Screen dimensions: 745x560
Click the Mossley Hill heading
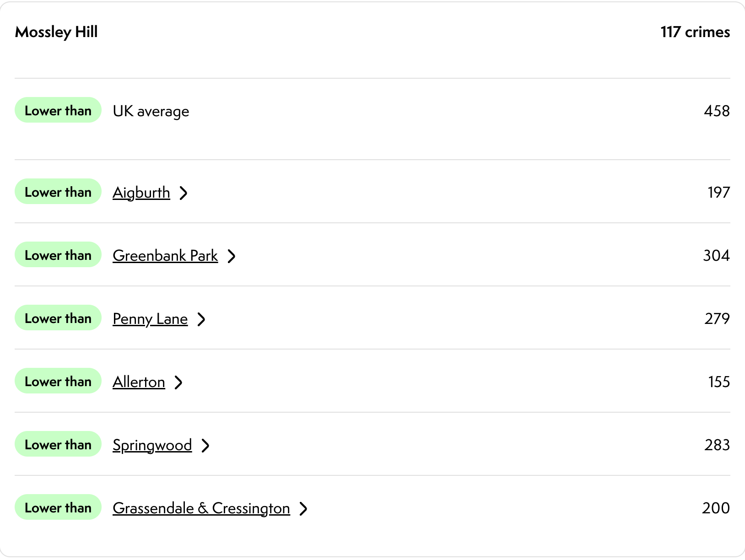(56, 32)
